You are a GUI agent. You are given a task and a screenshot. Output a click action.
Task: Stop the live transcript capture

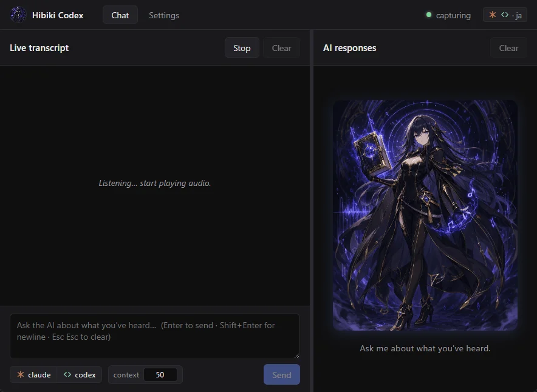(242, 48)
